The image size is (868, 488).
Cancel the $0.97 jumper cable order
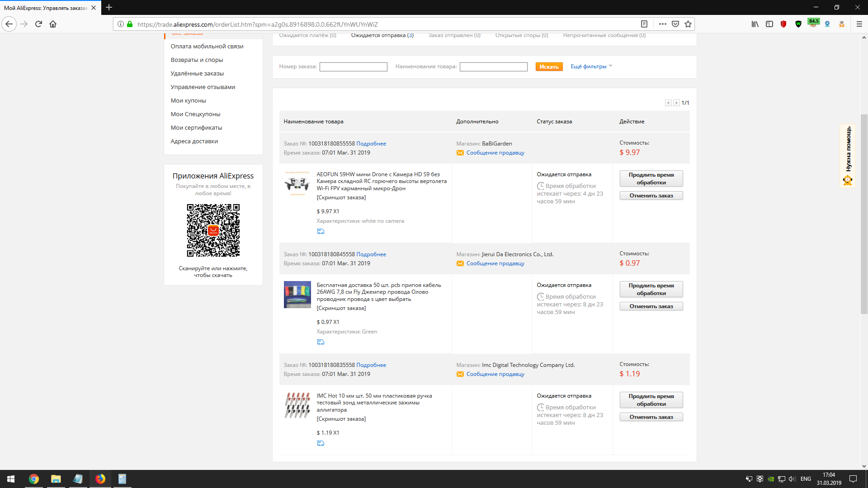point(651,306)
